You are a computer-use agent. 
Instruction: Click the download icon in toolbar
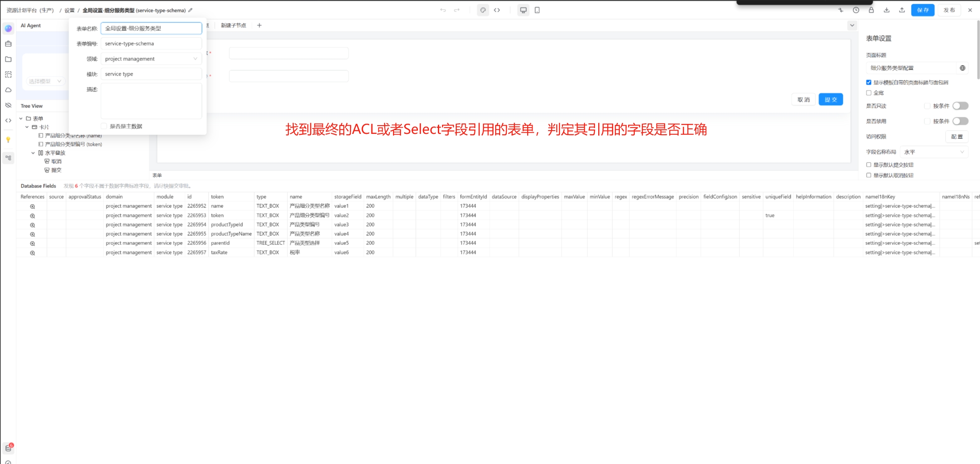pyautogui.click(x=887, y=10)
